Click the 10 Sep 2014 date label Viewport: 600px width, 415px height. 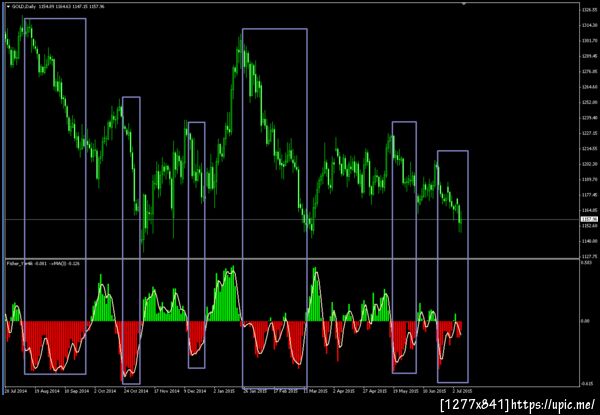(x=77, y=391)
